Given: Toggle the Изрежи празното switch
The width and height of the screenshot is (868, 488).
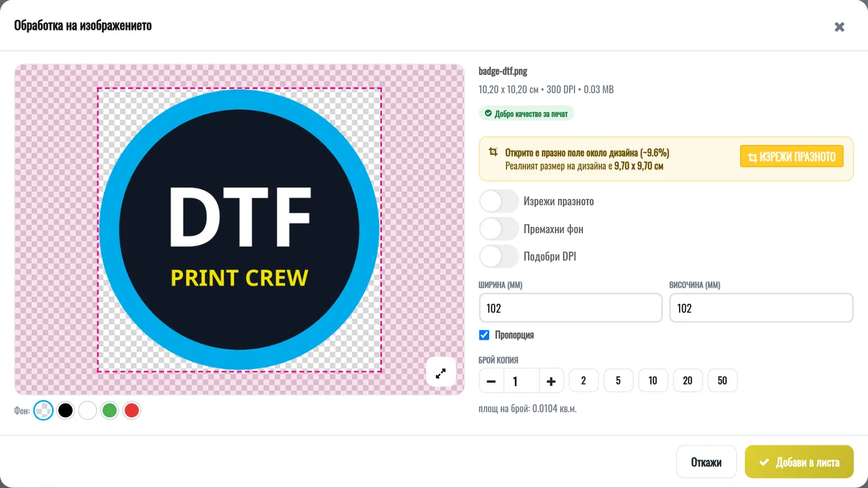Looking at the screenshot, I should [x=499, y=202].
